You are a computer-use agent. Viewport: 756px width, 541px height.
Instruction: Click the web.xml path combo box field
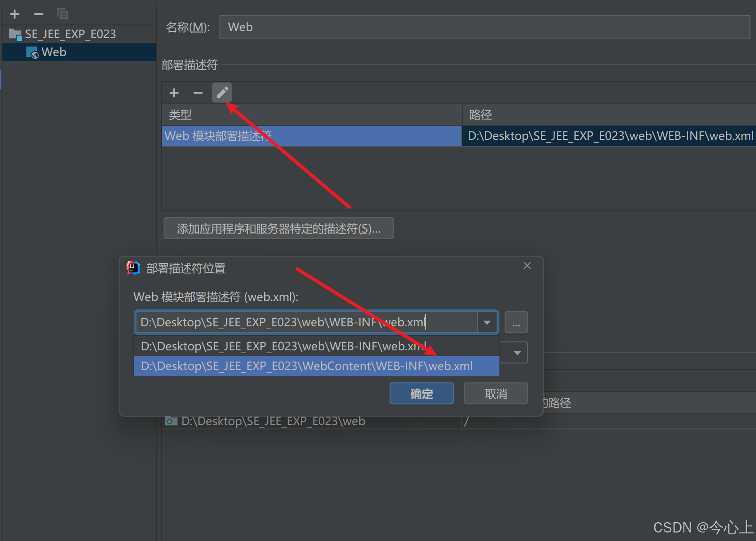pos(306,322)
